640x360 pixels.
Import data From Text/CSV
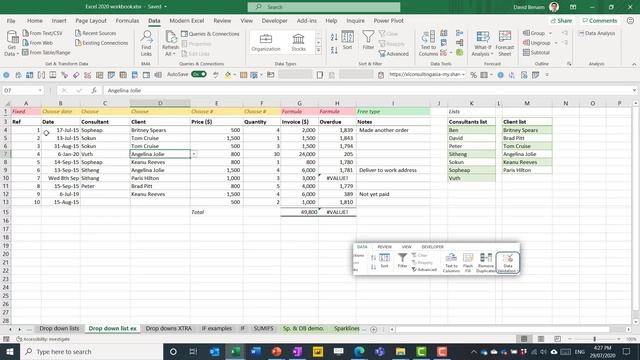42,33
